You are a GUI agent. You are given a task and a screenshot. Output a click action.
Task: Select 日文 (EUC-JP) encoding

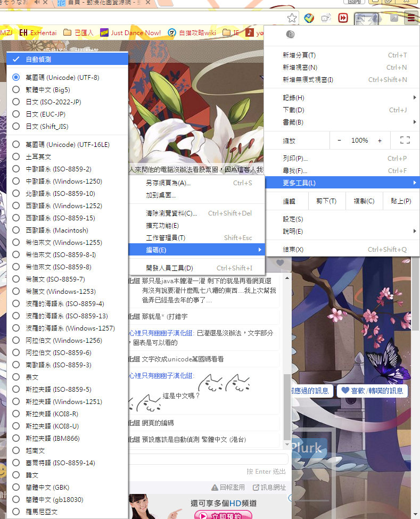coord(67,114)
